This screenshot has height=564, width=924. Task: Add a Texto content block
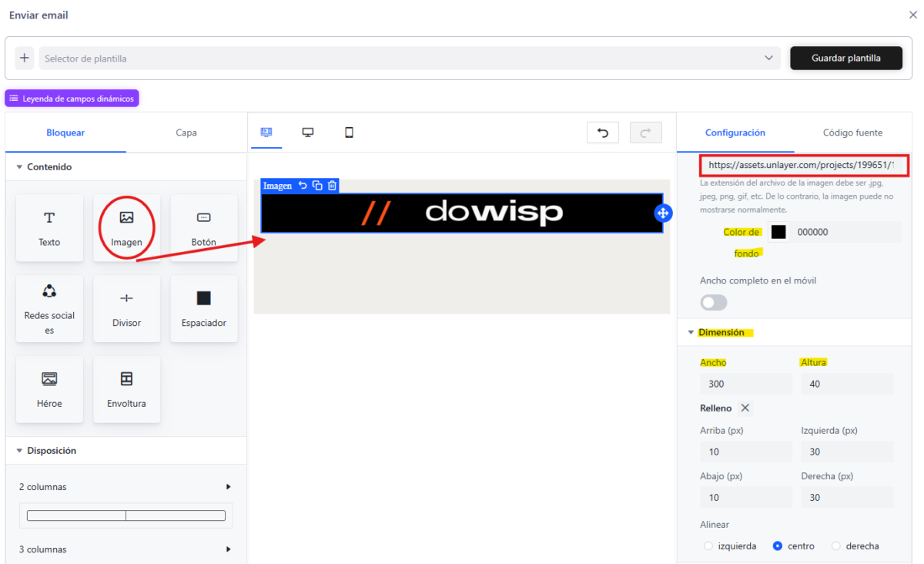tap(49, 227)
